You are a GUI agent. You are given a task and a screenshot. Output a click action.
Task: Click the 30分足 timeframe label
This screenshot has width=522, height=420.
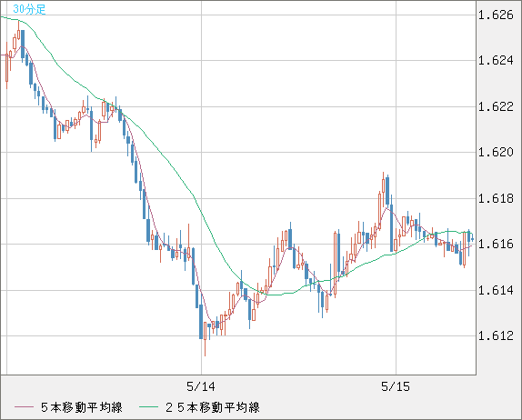[x=29, y=9]
